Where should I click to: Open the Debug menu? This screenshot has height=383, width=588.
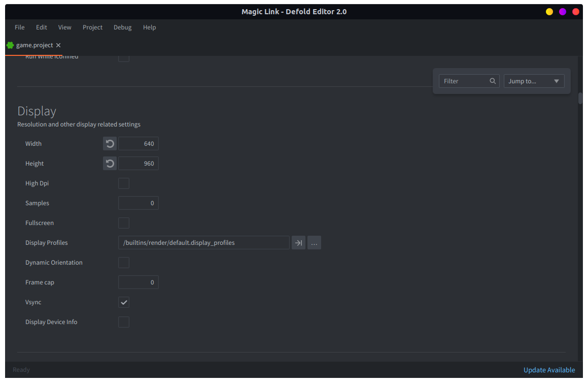122,27
